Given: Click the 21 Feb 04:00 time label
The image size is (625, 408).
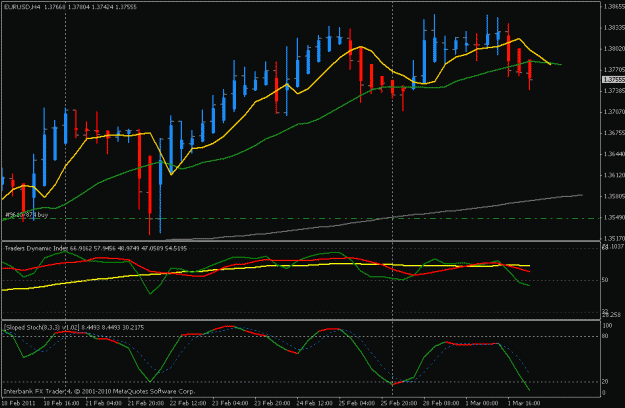Looking at the screenshot, I should 104,403.
